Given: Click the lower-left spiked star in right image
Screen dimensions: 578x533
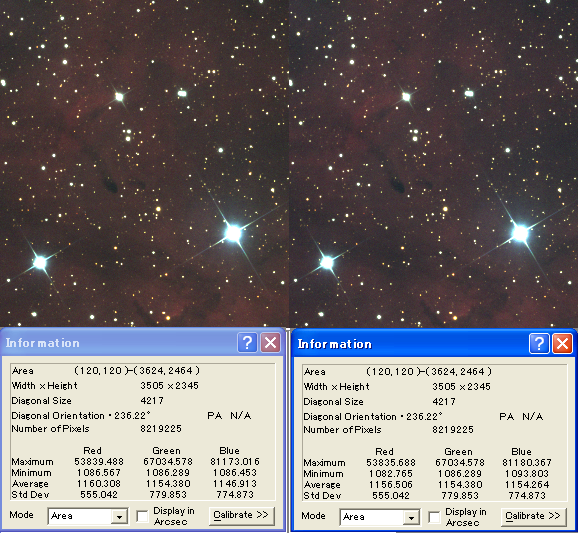Looking at the screenshot, I should tap(327, 262).
